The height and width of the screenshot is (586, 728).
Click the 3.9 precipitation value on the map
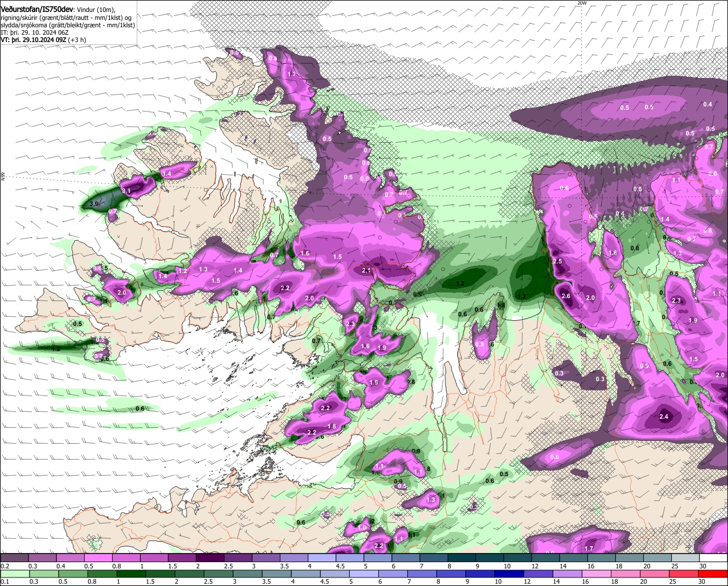pyautogui.click(x=94, y=203)
